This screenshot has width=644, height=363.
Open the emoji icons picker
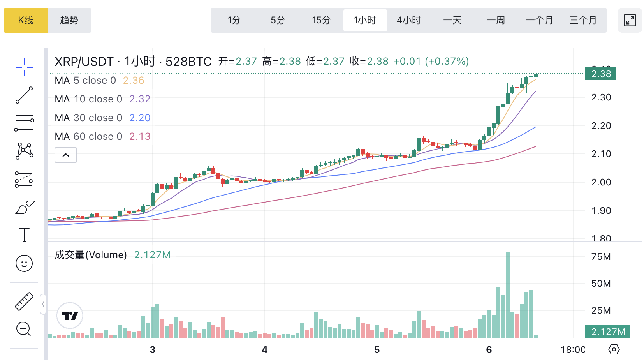24,263
